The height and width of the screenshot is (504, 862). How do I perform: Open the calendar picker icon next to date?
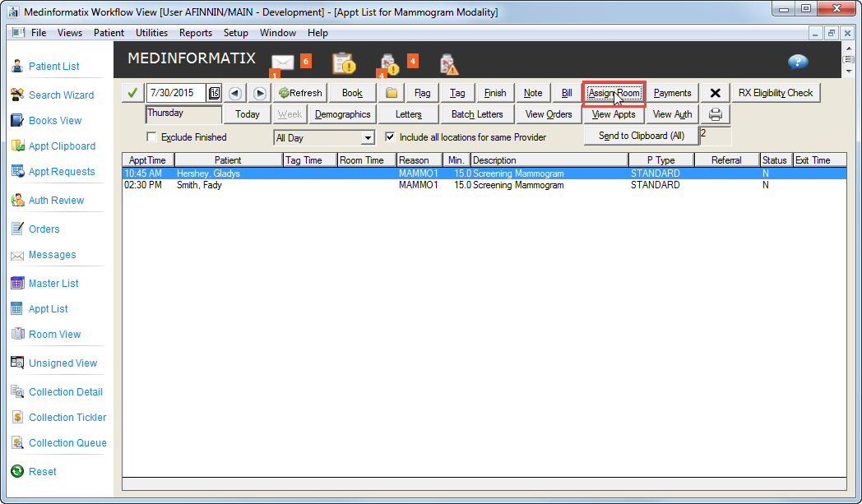click(215, 93)
